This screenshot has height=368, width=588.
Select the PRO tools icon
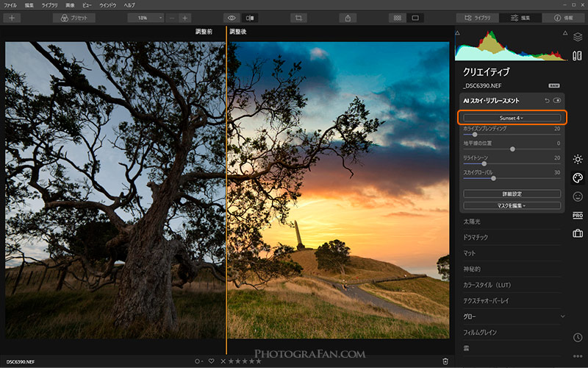point(578,215)
